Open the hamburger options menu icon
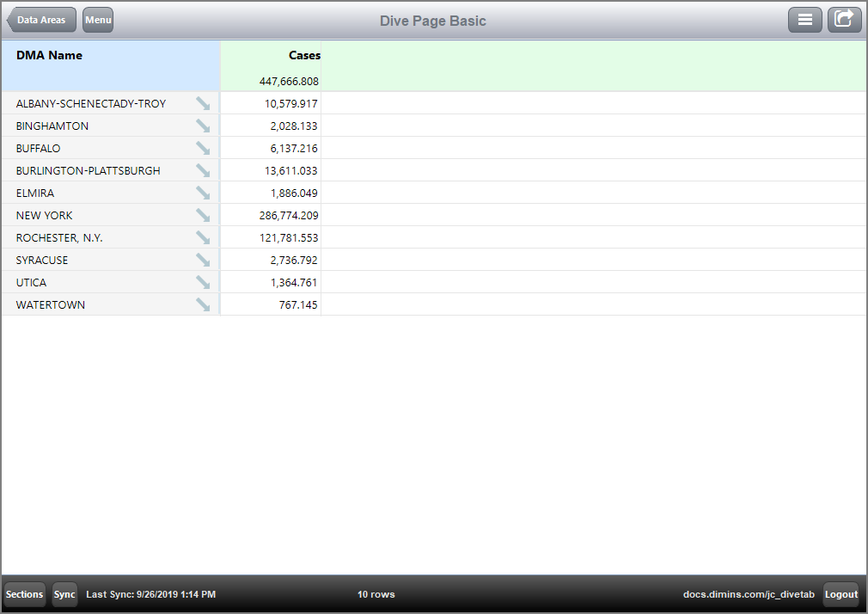The image size is (868, 614). click(805, 19)
